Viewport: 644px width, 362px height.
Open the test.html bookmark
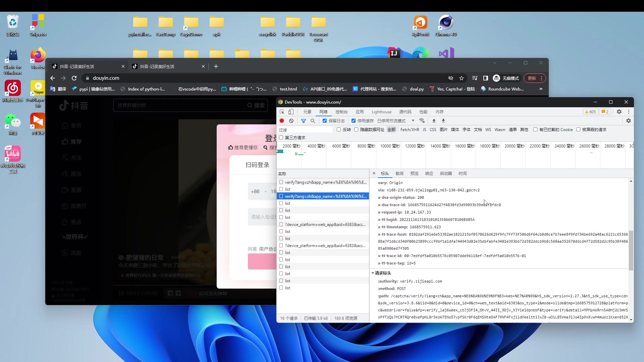(x=285, y=89)
